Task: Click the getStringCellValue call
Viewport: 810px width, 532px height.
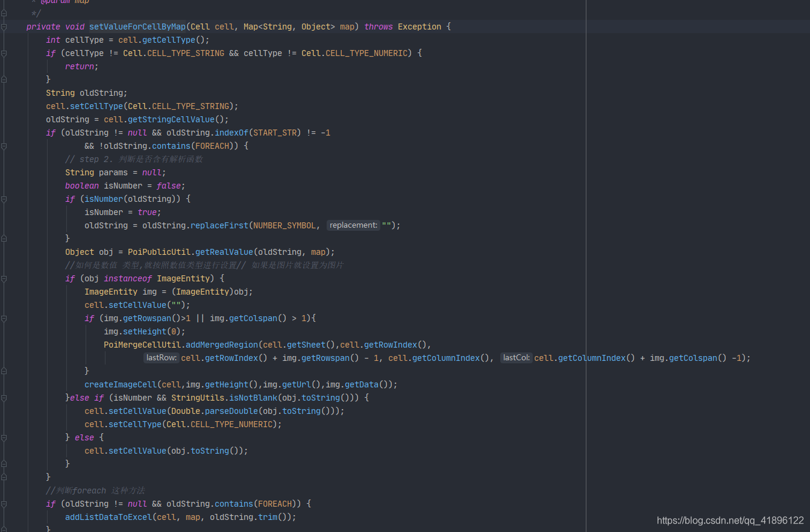Action: point(171,119)
